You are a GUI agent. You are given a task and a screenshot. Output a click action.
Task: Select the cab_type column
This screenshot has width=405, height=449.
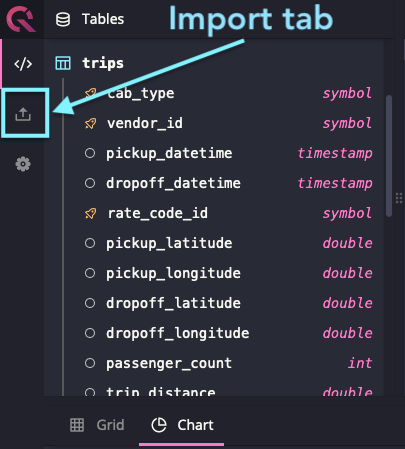click(141, 93)
